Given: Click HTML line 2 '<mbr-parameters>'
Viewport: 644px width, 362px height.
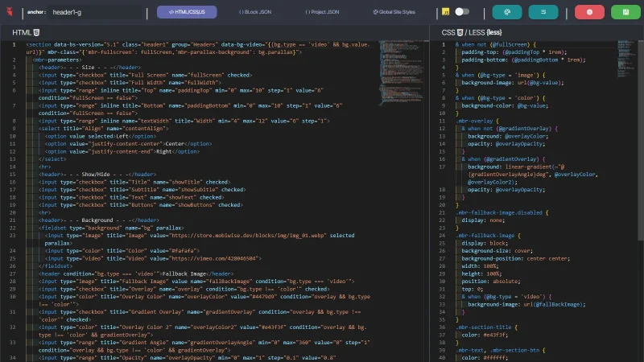Looking at the screenshot, I should pyautogui.click(x=57, y=60).
